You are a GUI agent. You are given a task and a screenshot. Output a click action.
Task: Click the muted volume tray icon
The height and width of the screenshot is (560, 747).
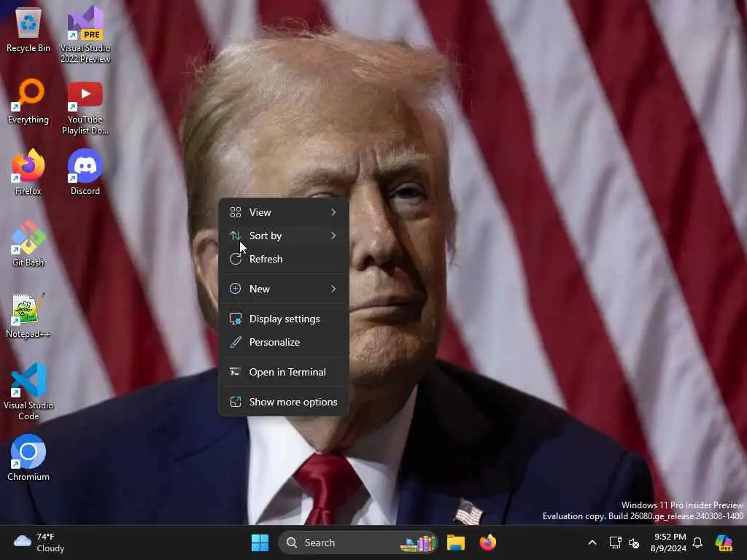point(634,542)
